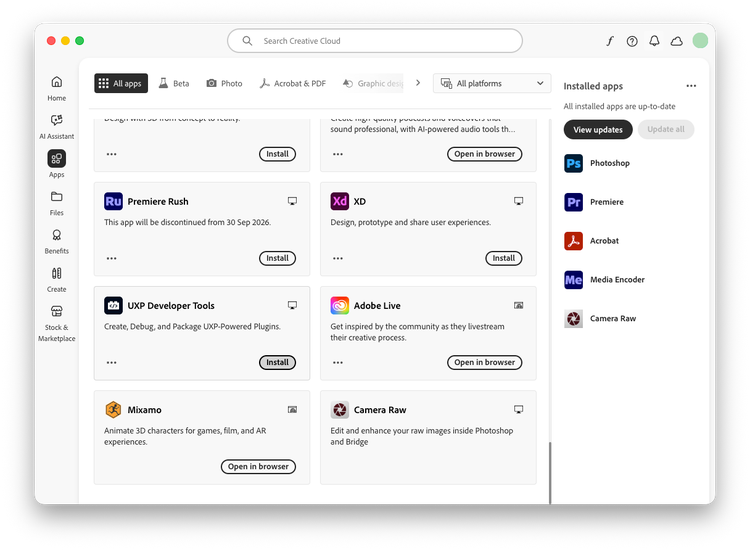
Task: Click the Adobe Live app icon
Action: coord(340,305)
